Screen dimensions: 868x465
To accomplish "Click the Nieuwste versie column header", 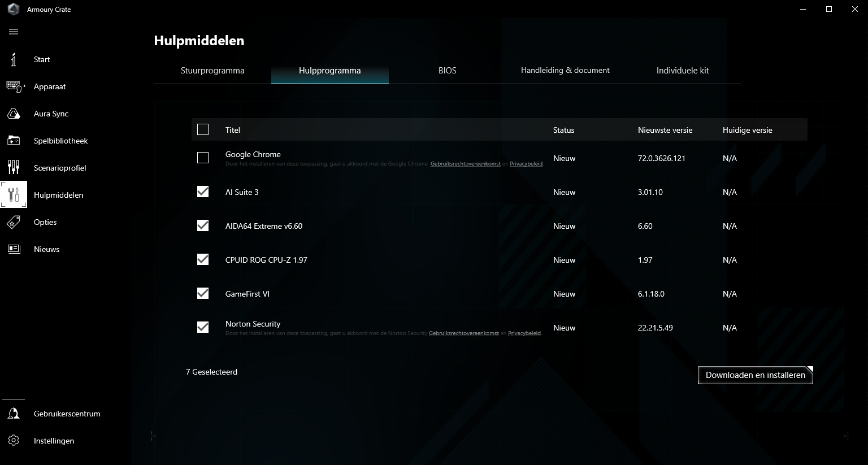I will coord(665,130).
